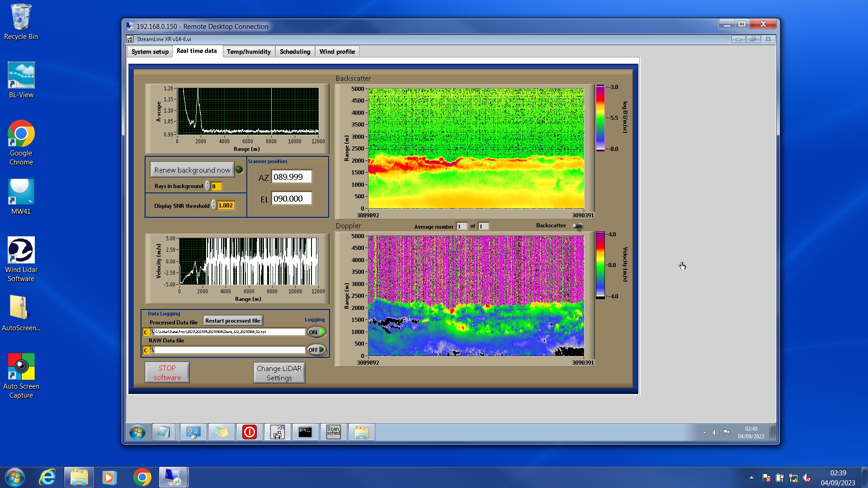Open processed data file path browse control
Viewport: 868px width, 488px height.
[152, 332]
